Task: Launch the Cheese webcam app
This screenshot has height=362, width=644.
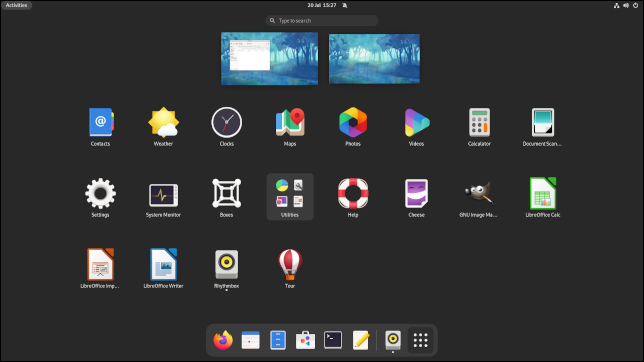Action: click(x=416, y=198)
